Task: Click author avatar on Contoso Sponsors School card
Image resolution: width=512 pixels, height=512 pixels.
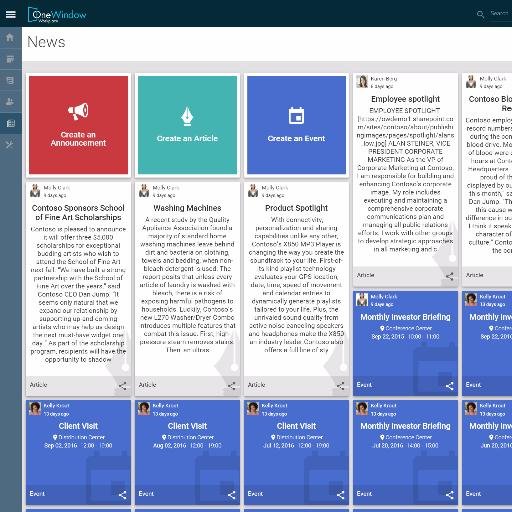Action: 35,191
